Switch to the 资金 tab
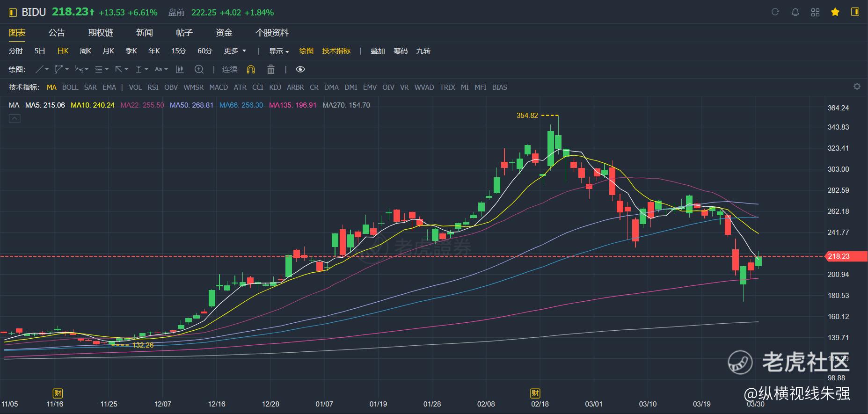 point(224,33)
